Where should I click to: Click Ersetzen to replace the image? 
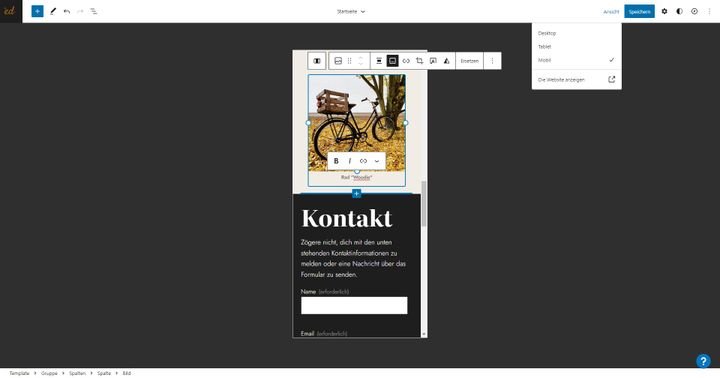click(x=470, y=61)
